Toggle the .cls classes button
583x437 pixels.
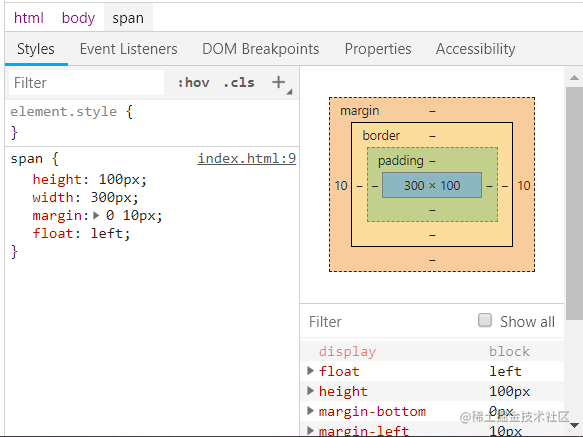[x=239, y=83]
